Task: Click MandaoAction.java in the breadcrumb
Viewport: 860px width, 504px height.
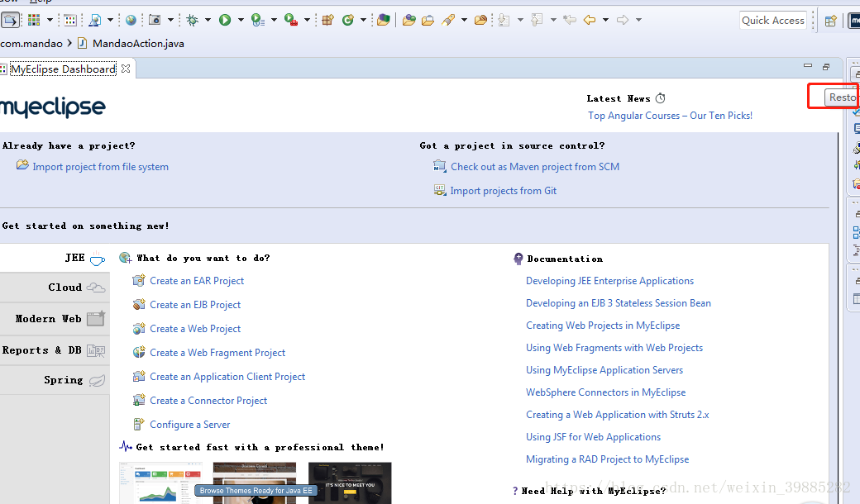Action: [x=138, y=43]
